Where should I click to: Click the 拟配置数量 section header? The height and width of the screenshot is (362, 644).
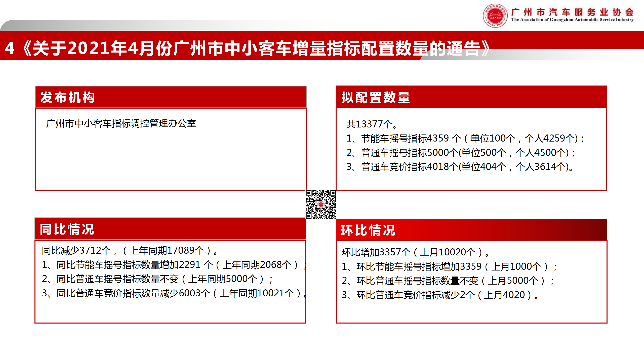(471, 97)
